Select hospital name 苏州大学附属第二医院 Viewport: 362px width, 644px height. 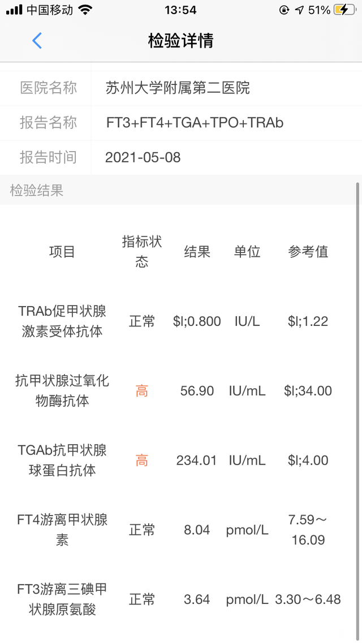tap(178, 88)
